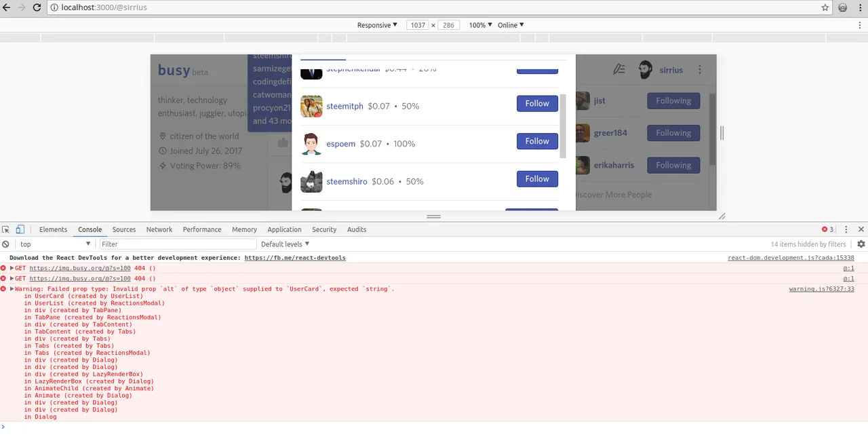
Task: Open the Responsive device dropdown
Action: pos(377,25)
